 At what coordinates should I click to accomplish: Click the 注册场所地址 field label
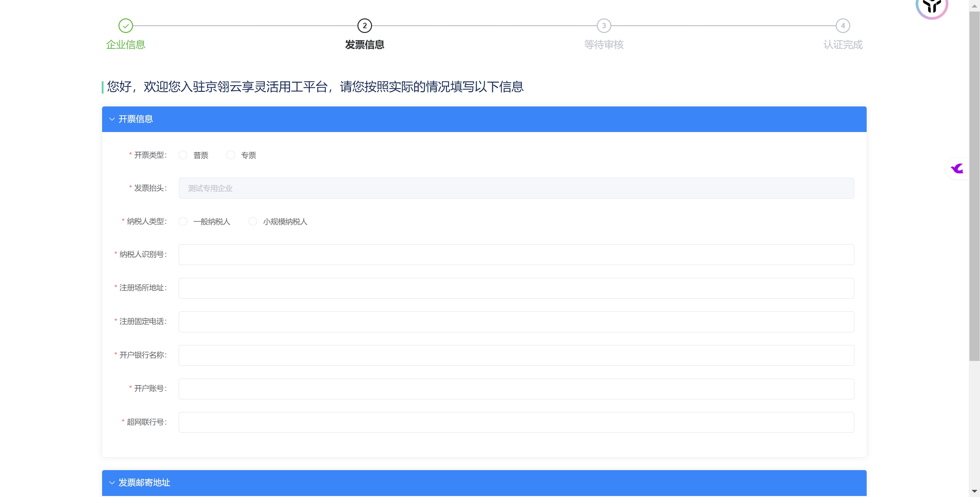(x=143, y=288)
